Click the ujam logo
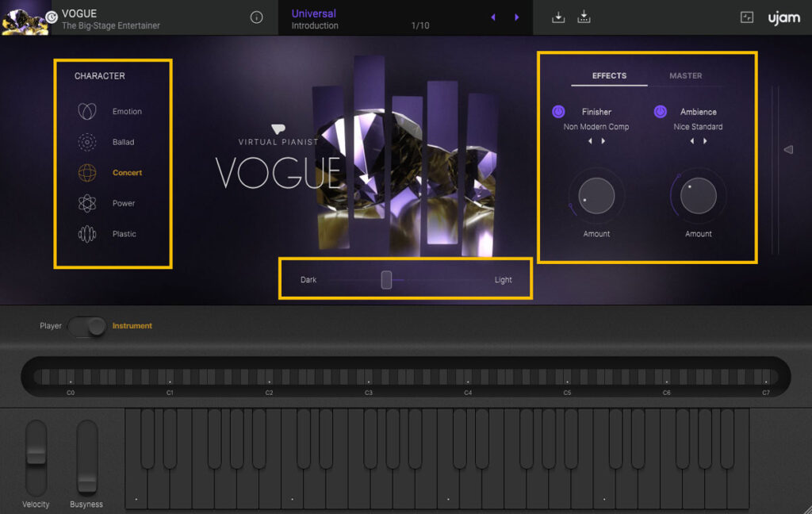The height and width of the screenshot is (514, 812). tap(783, 17)
